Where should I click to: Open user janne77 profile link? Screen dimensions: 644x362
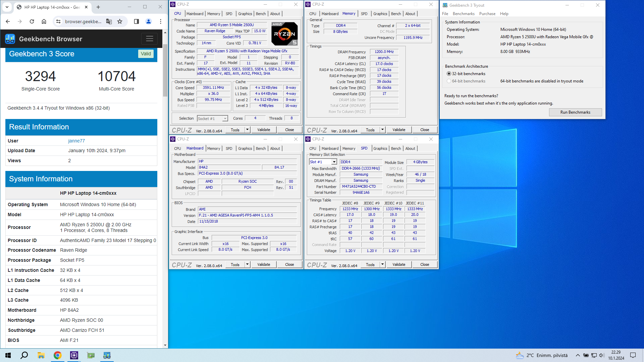click(x=76, y=141)
